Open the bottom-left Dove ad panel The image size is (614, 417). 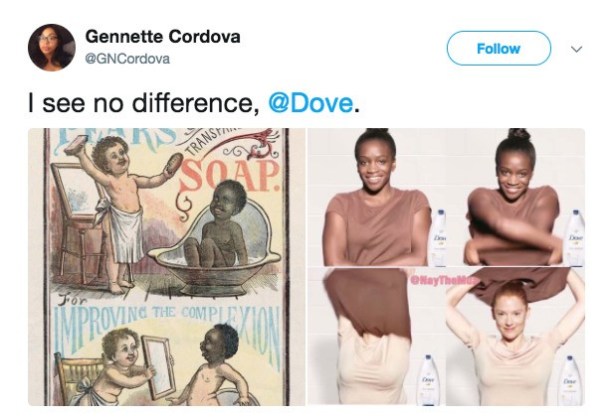(378, 336)
